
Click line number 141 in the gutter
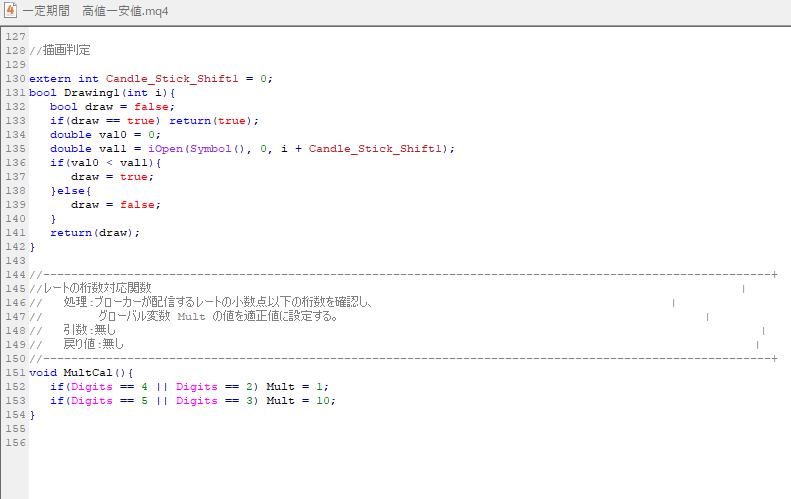14,232
